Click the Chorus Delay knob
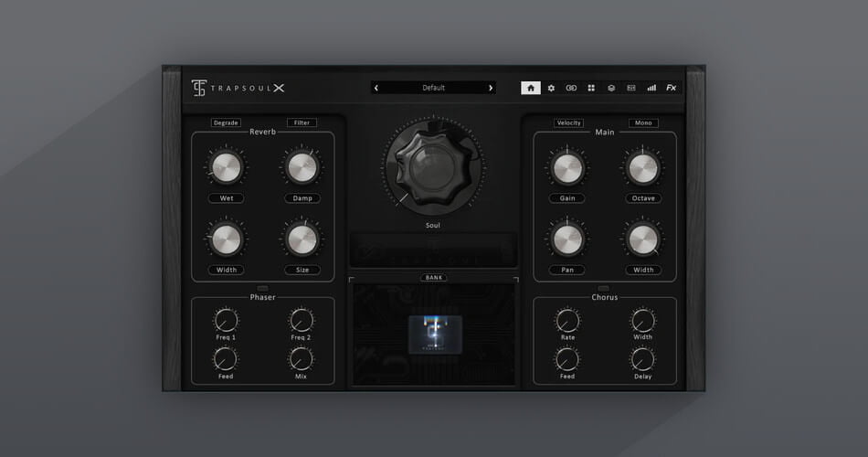This screenshot has height=457, width=868. tap(642, 359)
